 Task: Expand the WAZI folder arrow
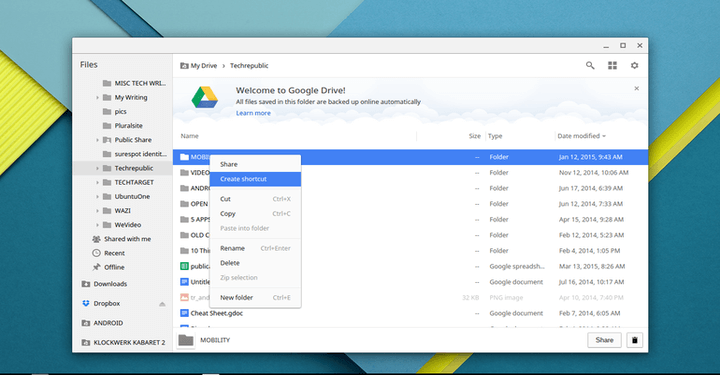coord(97,211)
